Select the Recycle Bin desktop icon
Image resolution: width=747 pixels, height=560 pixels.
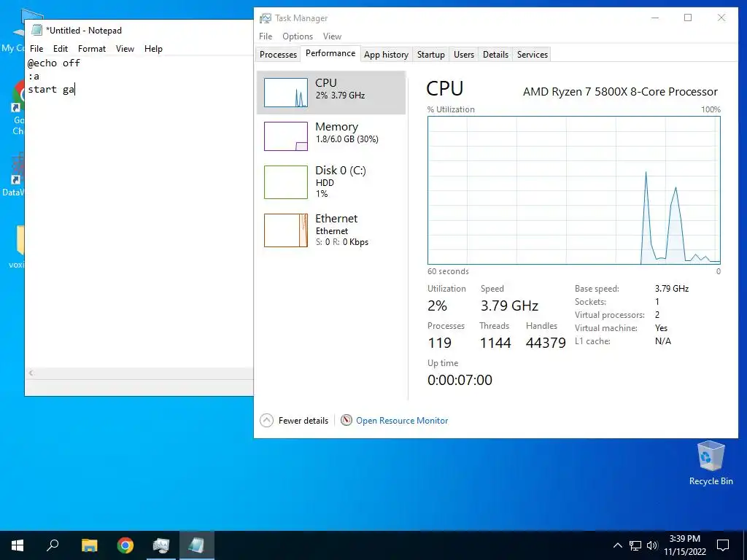pos(711,463)
